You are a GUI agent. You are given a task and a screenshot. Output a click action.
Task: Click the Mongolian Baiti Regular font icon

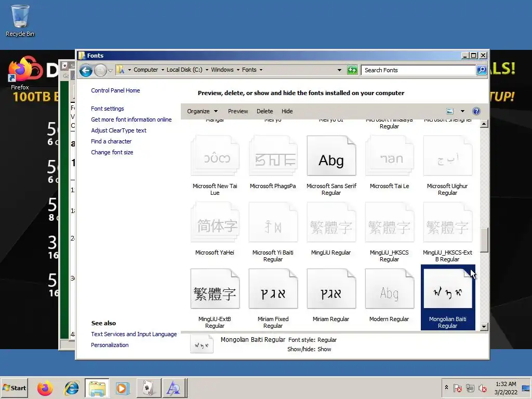tap(447, 289)
